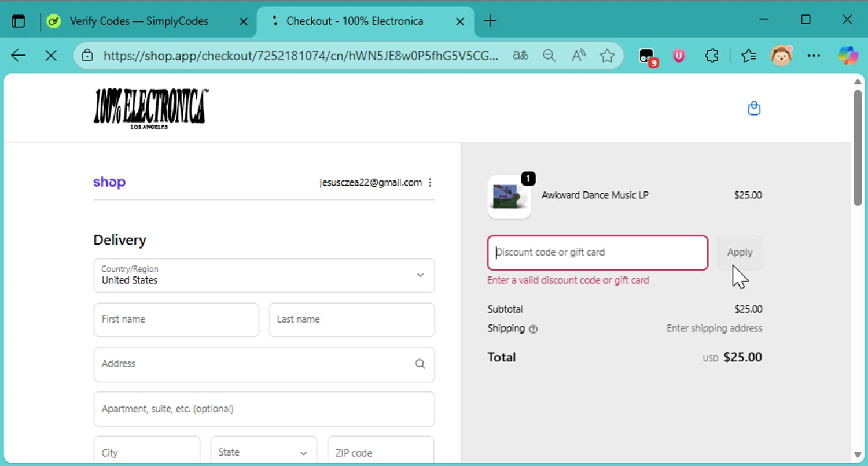Click the Shop pay logo
Viewport: 868px width, 466px height.
[x=109, y=182]
